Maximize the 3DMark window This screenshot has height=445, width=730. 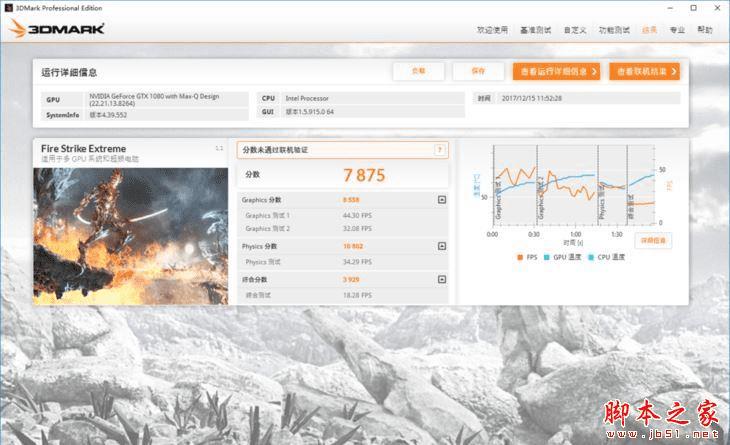693,8
